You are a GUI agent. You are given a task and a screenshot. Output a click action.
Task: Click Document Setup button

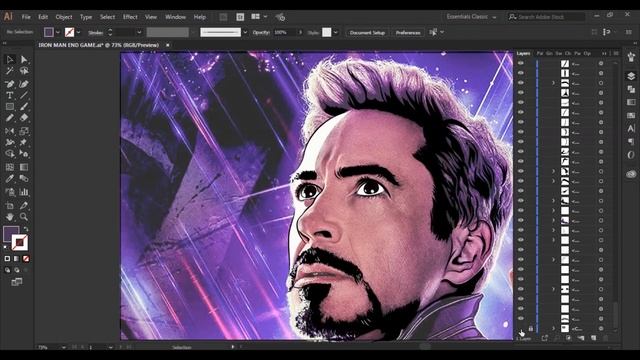click(x=367, y=32)
